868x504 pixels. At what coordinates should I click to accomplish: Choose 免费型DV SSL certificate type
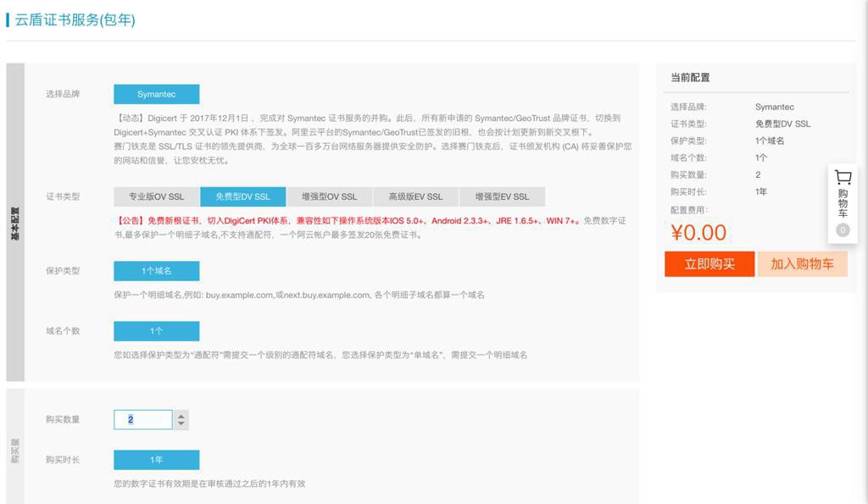point(243,197)
